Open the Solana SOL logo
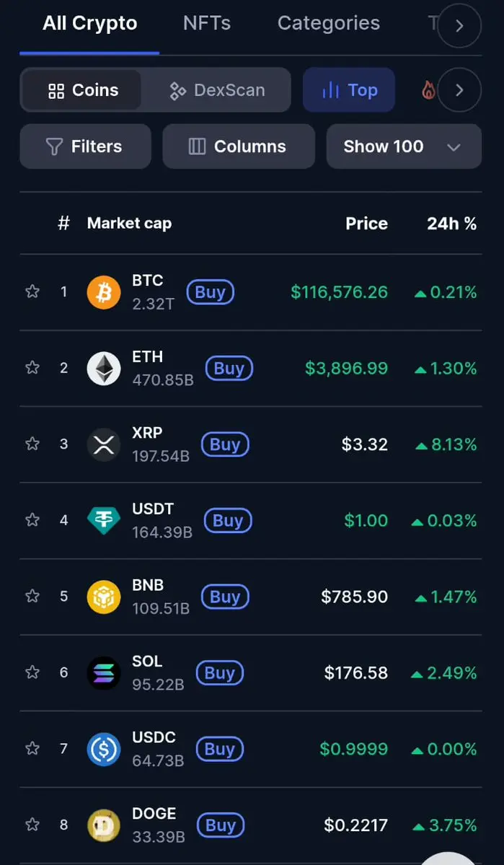The width and height of the screenshot is (504, 865). pos(104,672)
